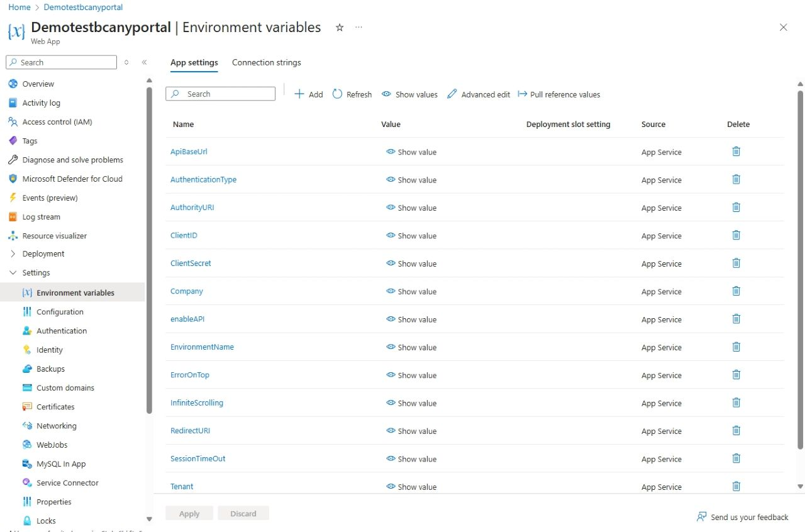805x532 pixels.
Task: Open more options ellipsis in header
Action: [358, 28]
